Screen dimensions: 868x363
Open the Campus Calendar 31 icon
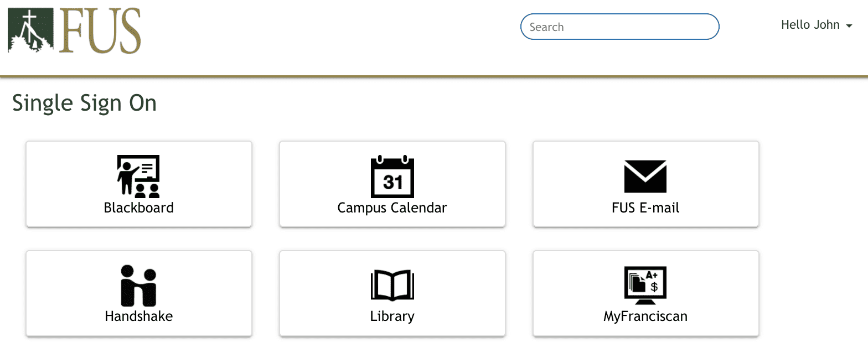click(x=392, y=177)
